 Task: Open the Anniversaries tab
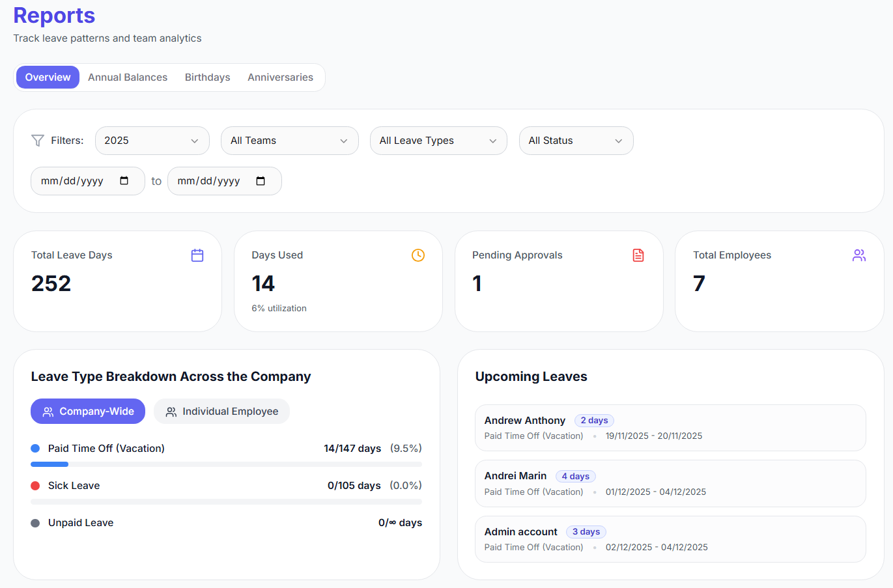point(280,77)
